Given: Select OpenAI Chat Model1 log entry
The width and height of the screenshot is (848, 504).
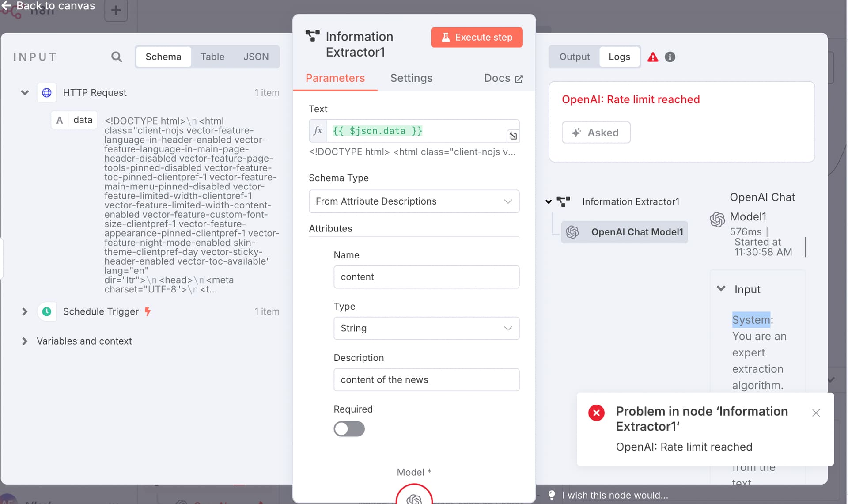Looking at the screenshot, I should coord(624,232).
